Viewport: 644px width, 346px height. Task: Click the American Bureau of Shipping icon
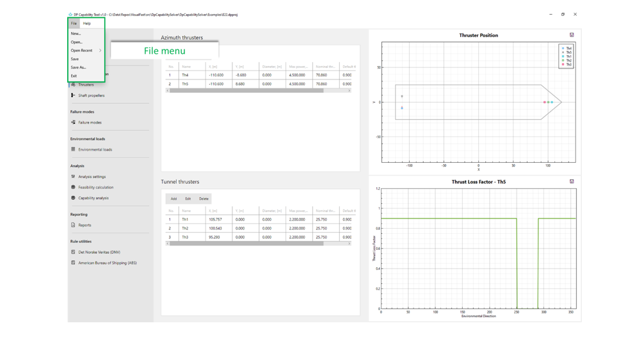pyautogui.click(x=73, y=263)
